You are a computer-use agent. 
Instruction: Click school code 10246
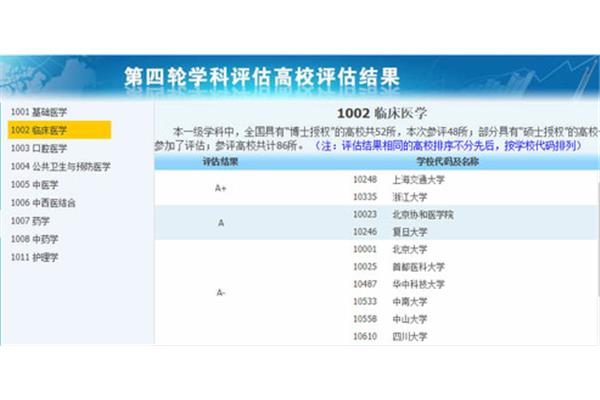pyautogui.click(x=365, y=232)
